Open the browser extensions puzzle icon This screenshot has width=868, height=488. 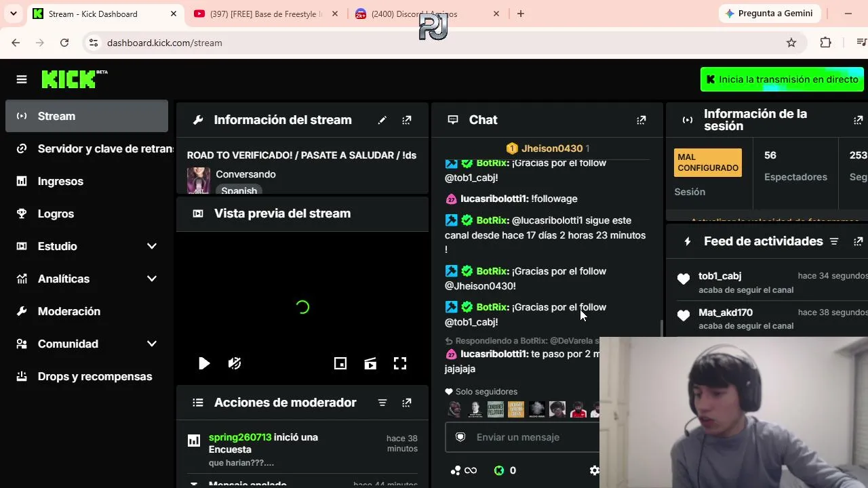825,43
